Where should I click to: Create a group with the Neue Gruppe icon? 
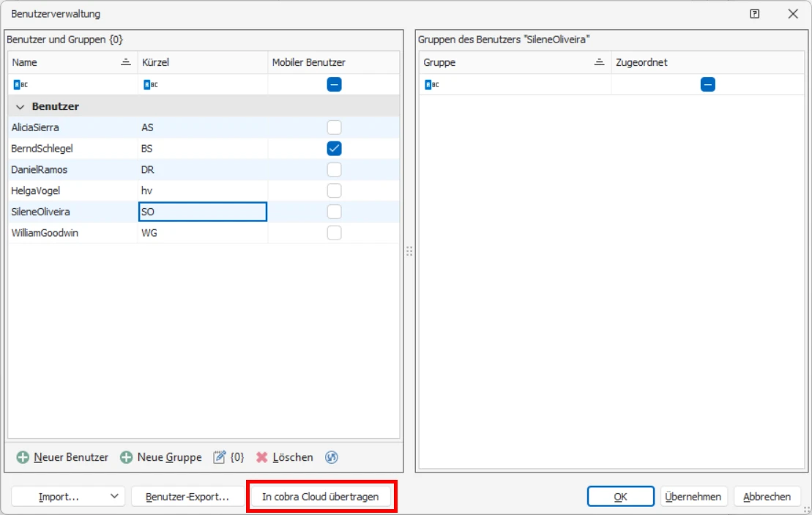126,456
